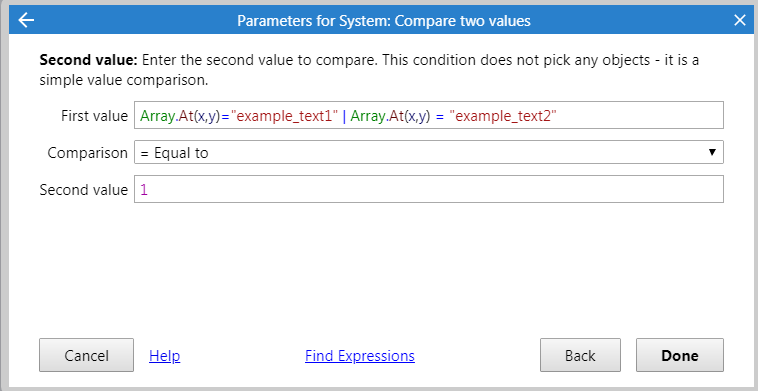
Task: Click inside the First value expression field
Action: [x=429, y=115]
